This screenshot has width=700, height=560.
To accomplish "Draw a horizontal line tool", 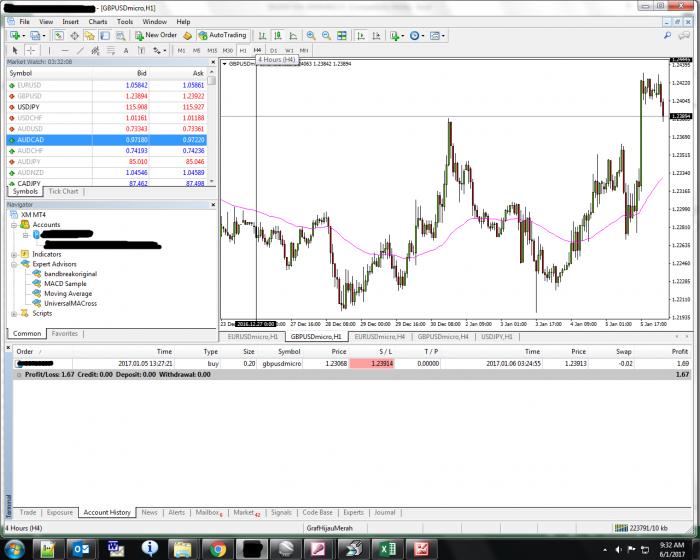I will tap(65, 50).
